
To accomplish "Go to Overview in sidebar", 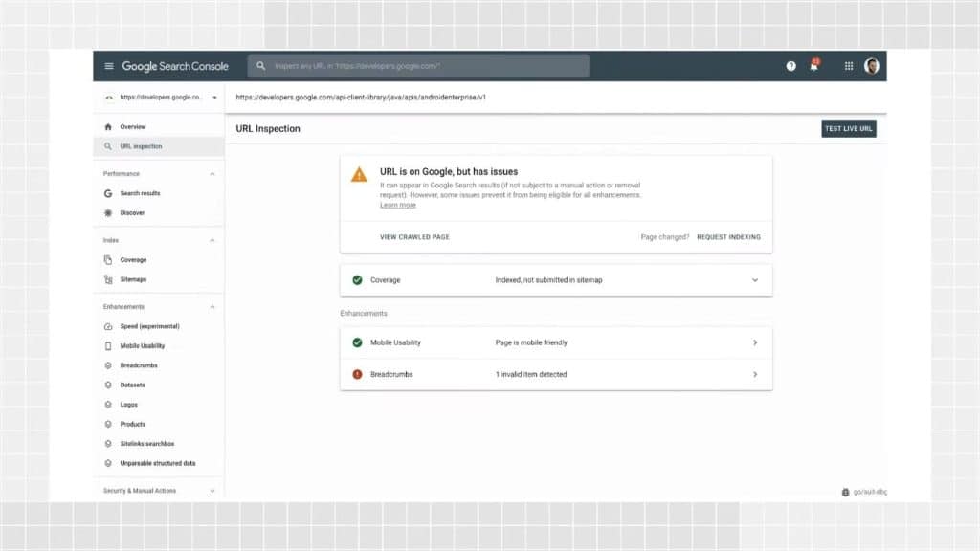I will [132, 127].
